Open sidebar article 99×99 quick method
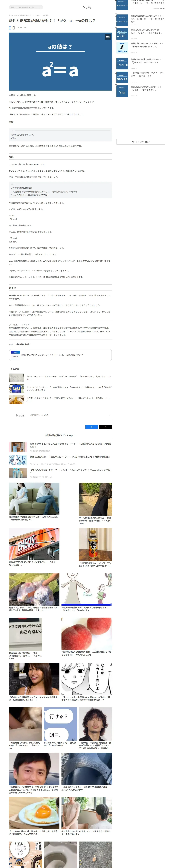 pos(147,75)
